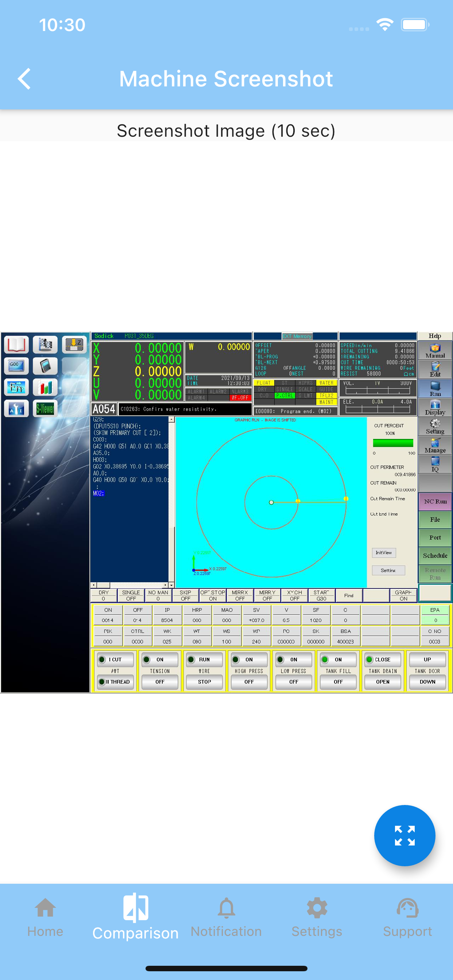This screenshot has width=453, height=980.
Task: Click the Find button
Action: point(349,595)
